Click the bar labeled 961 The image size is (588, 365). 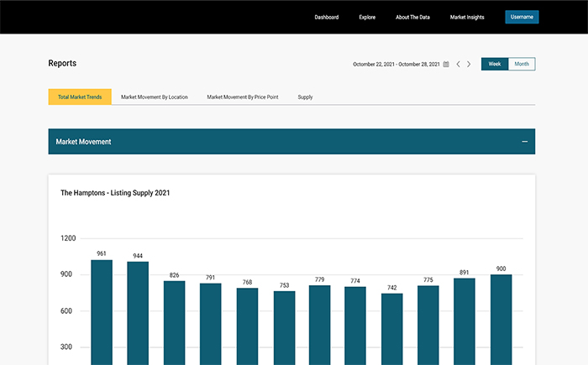(x=102, y=312)
